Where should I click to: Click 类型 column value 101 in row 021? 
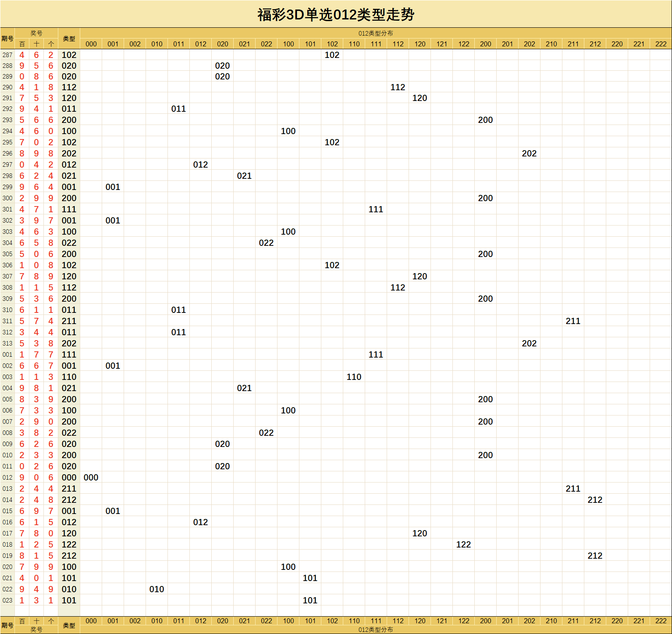click(69, 578)
